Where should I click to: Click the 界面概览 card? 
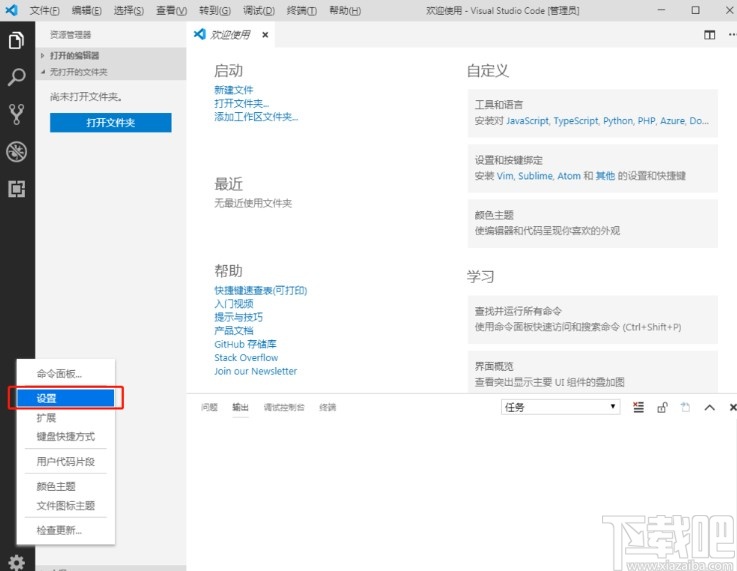coord(592,371)
